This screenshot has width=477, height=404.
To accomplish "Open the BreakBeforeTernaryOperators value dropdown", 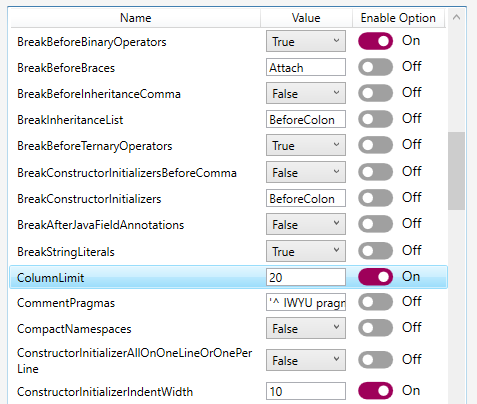I will (306, 145).
